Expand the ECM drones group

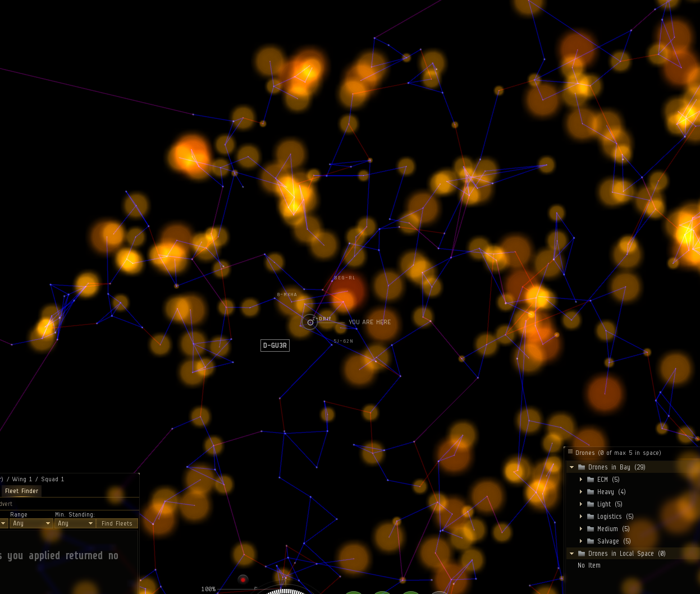pyautogui.click(x=581, y=480)
